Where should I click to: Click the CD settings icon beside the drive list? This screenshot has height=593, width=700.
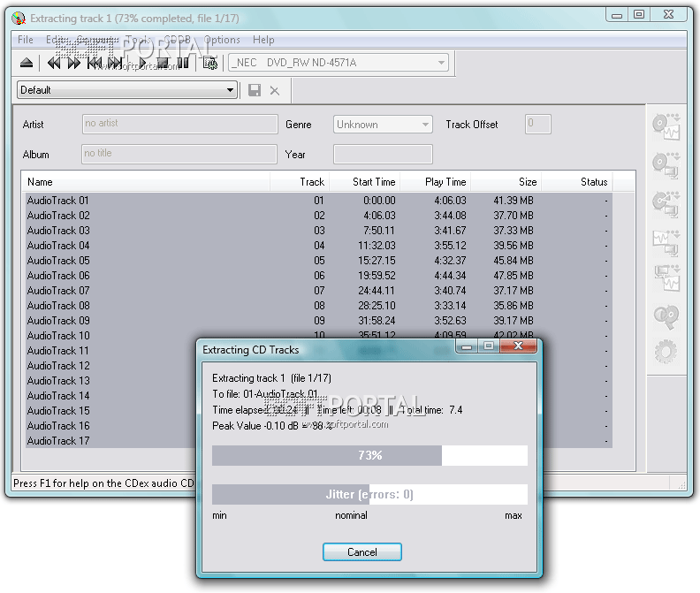[x=210, y=63]
